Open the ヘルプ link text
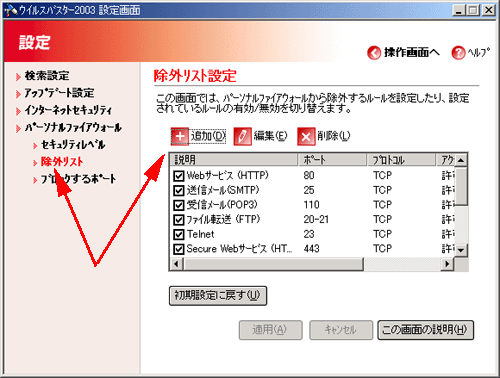Image resolution: width=500 pixels, height=378 pixels. [x=479, y=52]
